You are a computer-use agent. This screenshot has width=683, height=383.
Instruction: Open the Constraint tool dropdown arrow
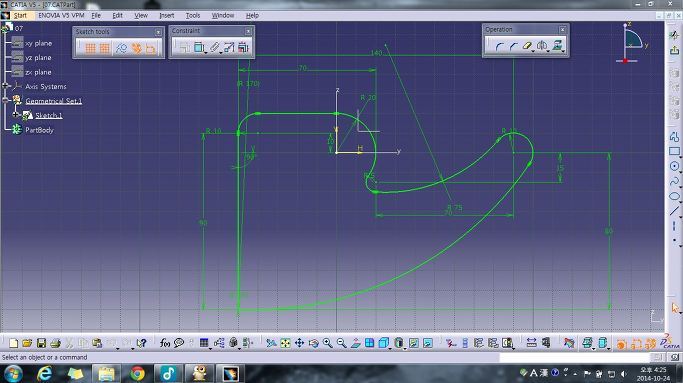205,52
